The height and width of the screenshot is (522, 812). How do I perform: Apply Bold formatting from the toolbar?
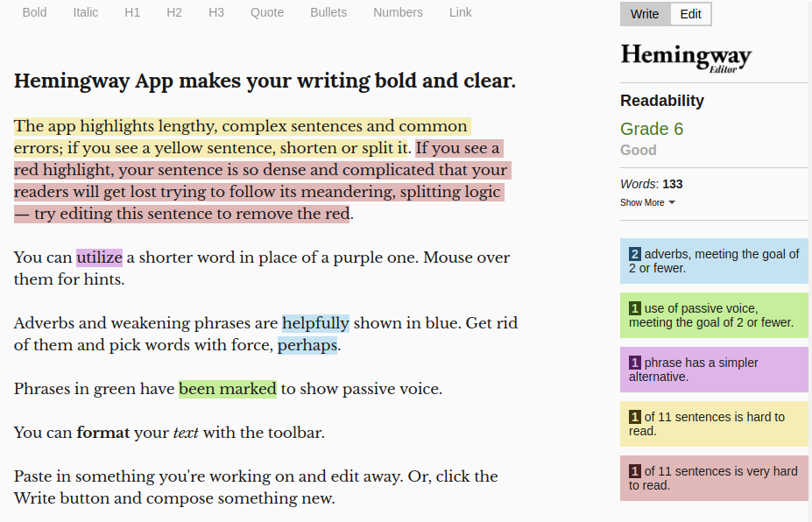[x=34, y=12]
